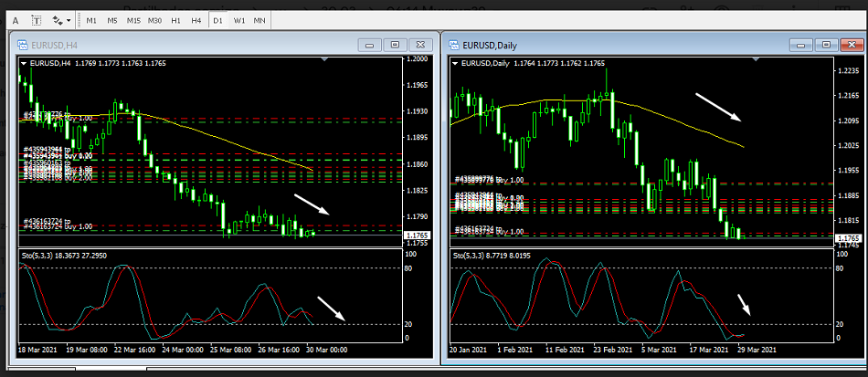Select the M30 timeframe button
This screenshot has width=868, height=377.
pos(154,19)
